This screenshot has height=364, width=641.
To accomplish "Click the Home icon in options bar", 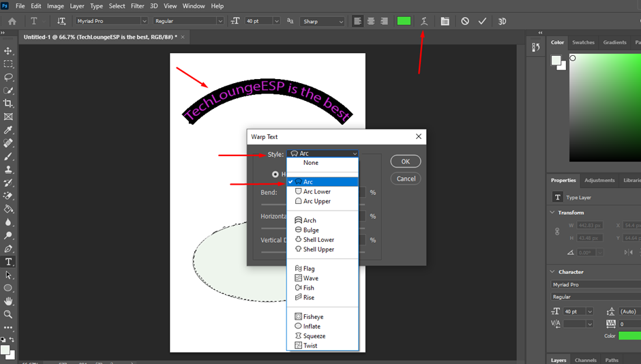I will click(12, 21).
